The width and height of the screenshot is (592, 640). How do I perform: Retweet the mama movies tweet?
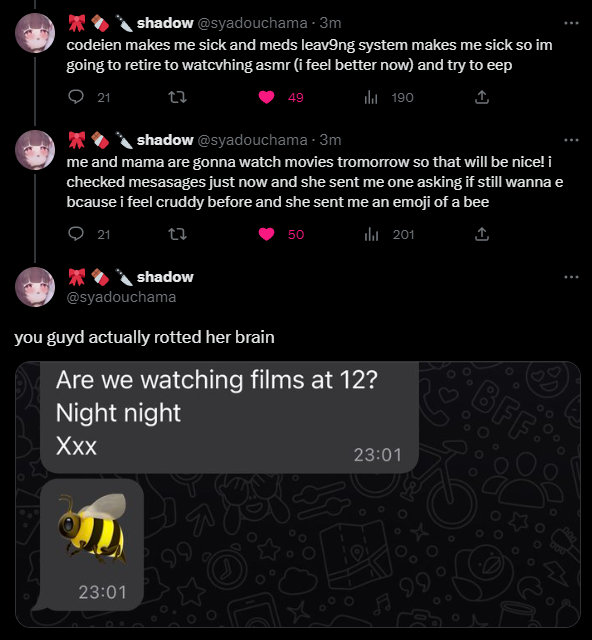coord(178,234)
